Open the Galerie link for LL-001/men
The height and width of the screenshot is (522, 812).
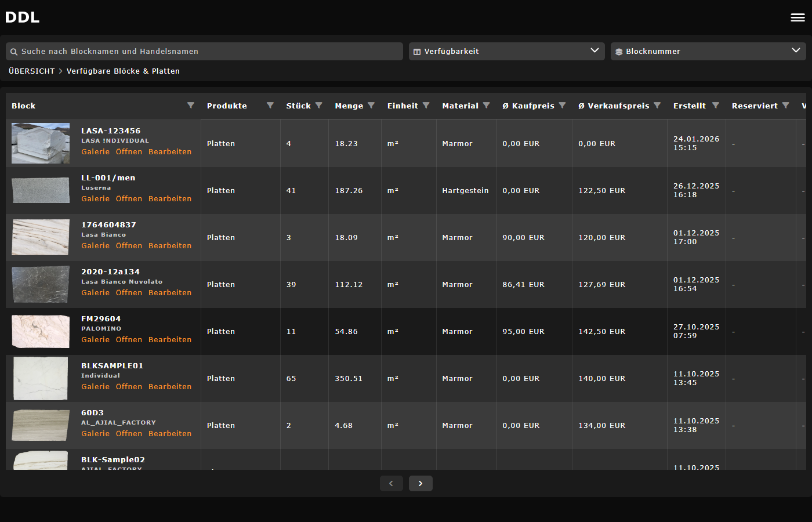pyautogui.click(x=95, y=198)
